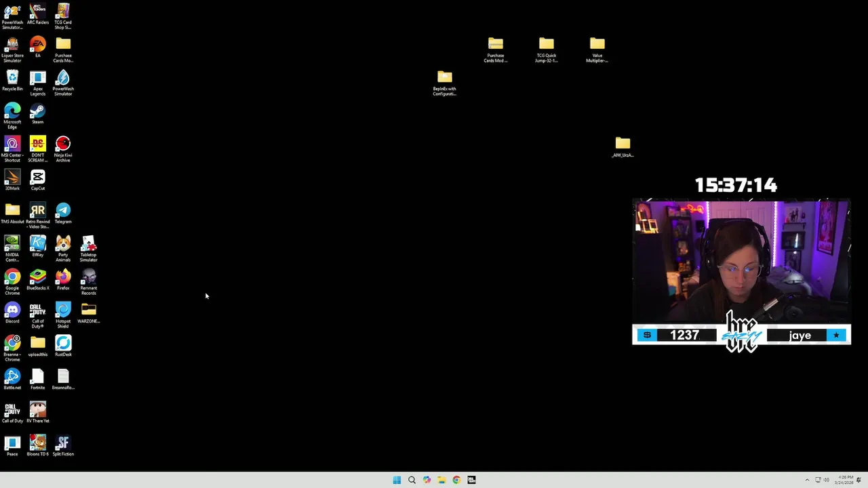
Task: Open Copilot from the taskbar
Action: 427,480
